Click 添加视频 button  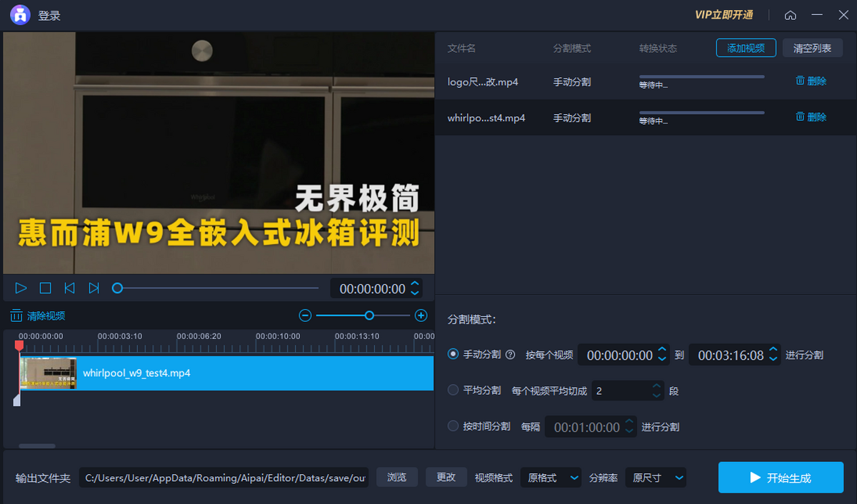tap(746, 49)
